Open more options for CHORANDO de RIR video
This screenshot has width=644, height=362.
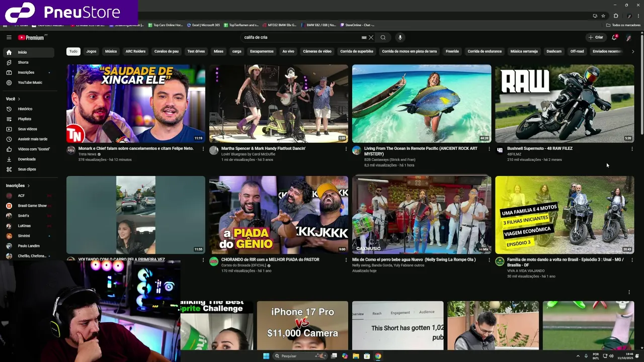coord(346,260)
